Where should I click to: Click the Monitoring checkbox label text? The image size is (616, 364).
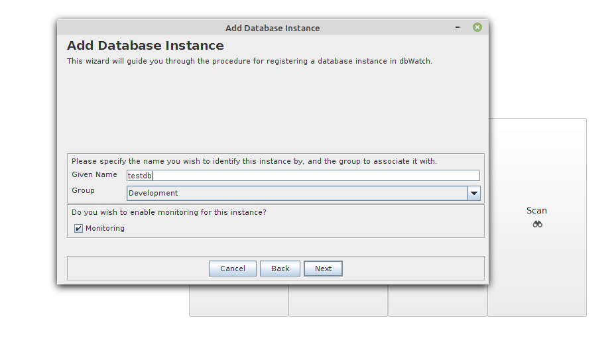pyautogui.click(x=105, y=228)
